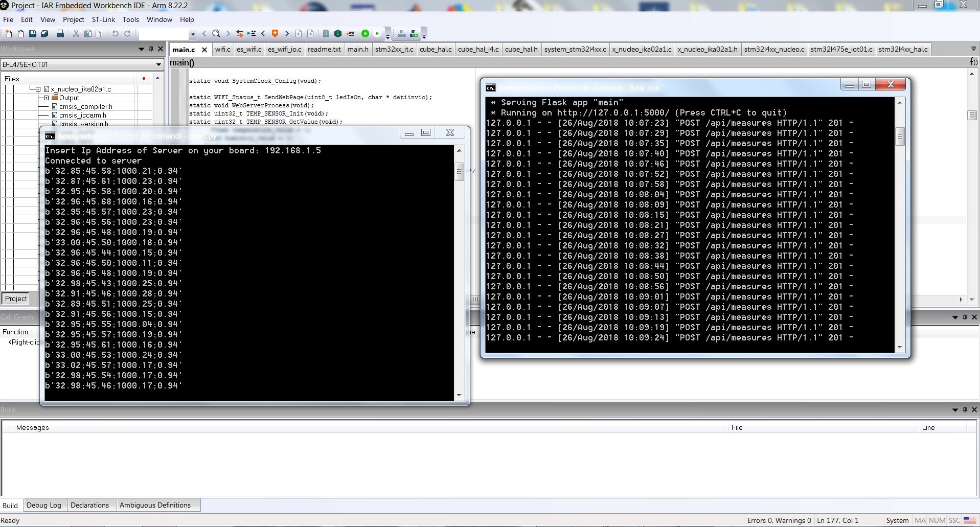Select cmsis_iccarm.h in the file tree
The height and width of the screenshot is (527, 980).
point(82,115)
